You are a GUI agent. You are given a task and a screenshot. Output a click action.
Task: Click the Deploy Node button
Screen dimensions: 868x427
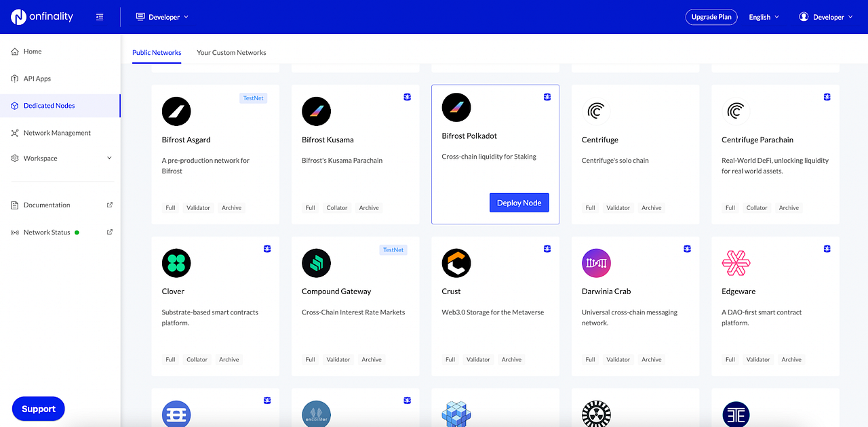coord(519,203)
